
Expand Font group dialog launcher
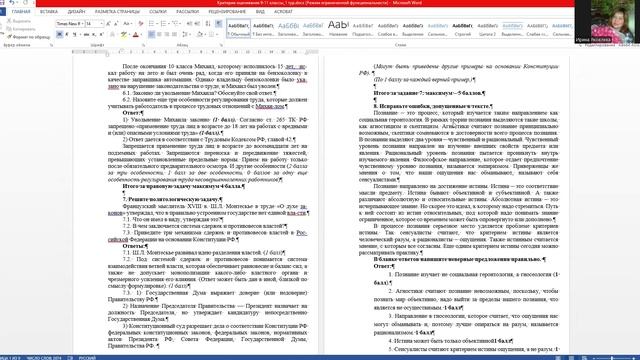[x=144, y=45]
